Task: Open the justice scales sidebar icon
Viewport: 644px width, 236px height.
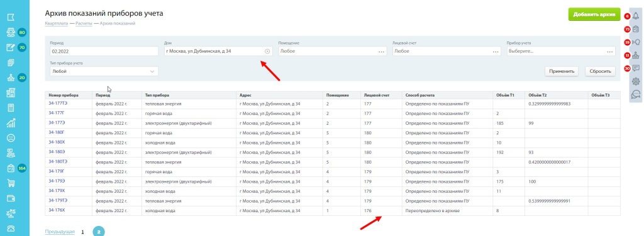Action: pyautogui.click(x=11, y=213)
